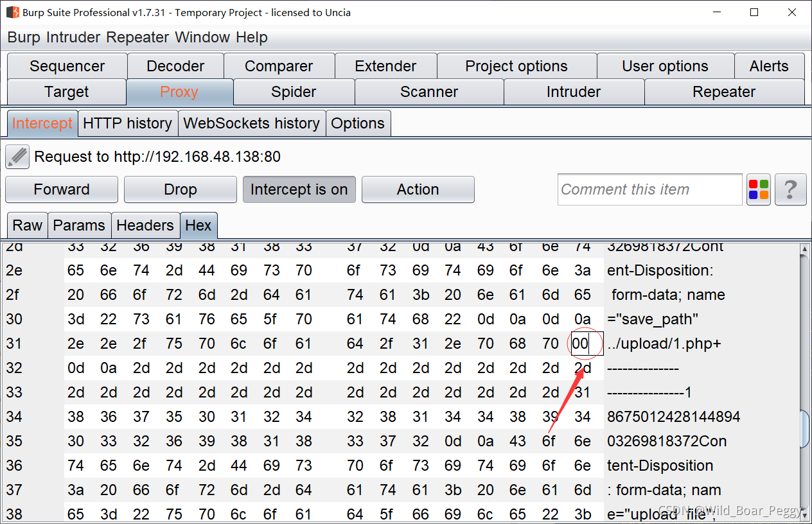Click the 03269818372Con ASCII cell in row 35
This screenshot has width=812, height=524.
(x=667, y=441)
